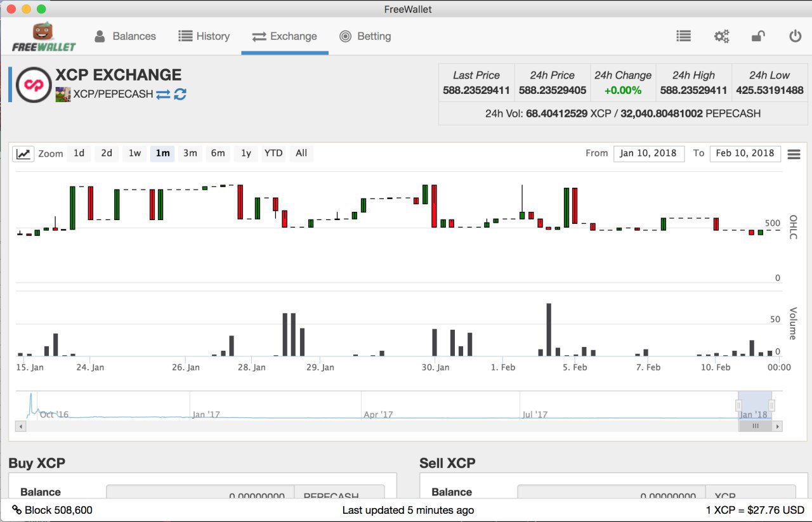Select the YTD zoom range
Image resolution: width=812 pixels, height=522 pixels.
coord(273,153)
